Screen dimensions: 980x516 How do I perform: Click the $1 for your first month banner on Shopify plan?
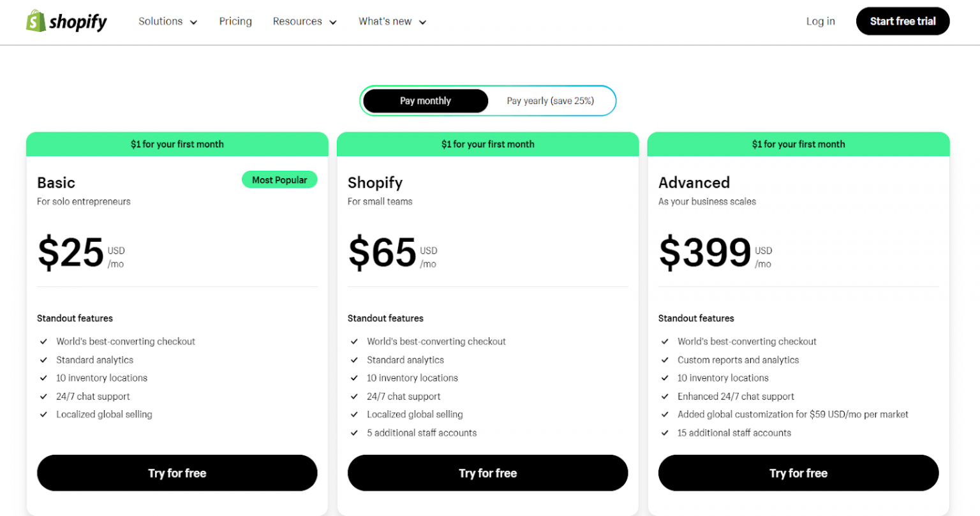(487, 144)
